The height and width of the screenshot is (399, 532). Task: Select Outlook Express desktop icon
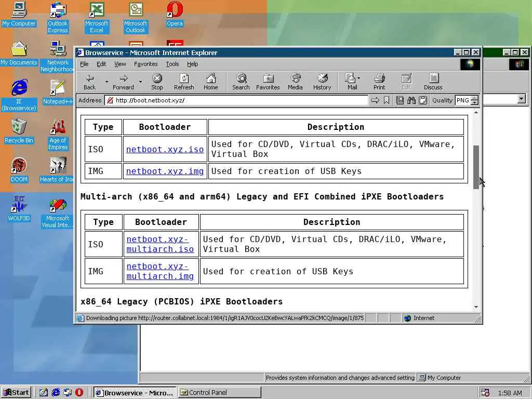pyautogui.click(x=58, y=17)
